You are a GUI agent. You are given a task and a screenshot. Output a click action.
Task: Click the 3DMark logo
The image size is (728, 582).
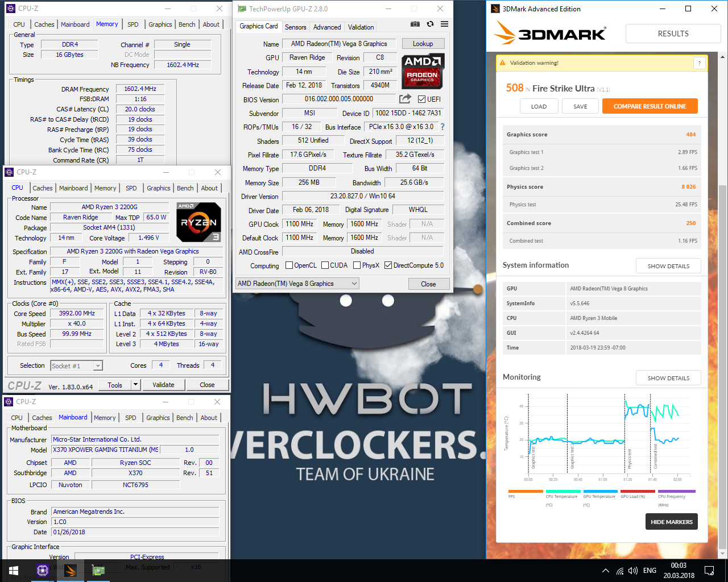pos(549,33)
